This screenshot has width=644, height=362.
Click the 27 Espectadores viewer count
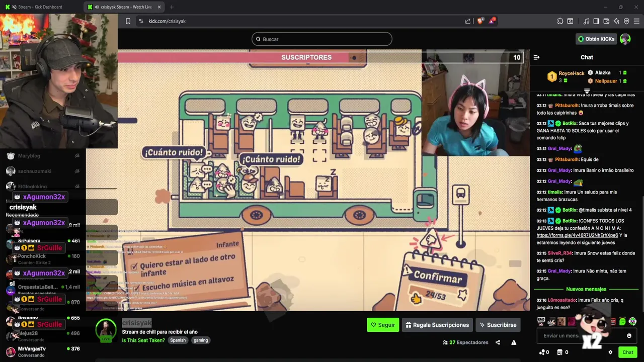[x=465, y=342]
